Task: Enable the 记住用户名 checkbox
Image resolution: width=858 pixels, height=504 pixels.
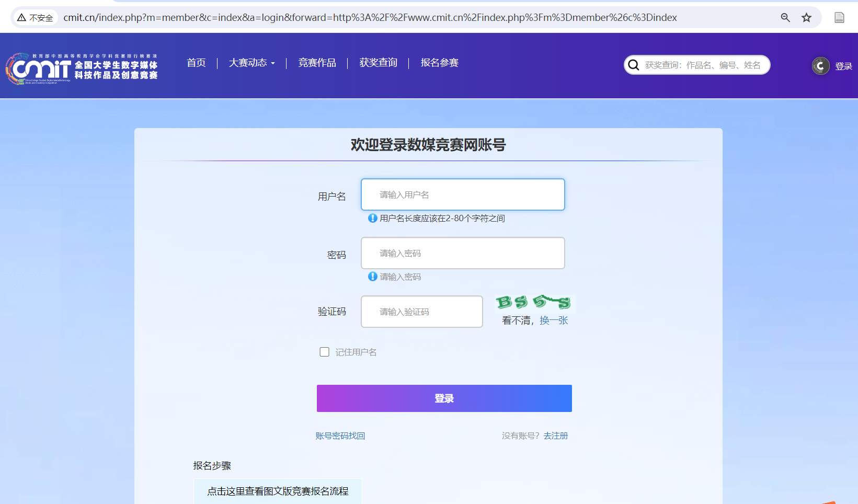Action: (325, 352)
